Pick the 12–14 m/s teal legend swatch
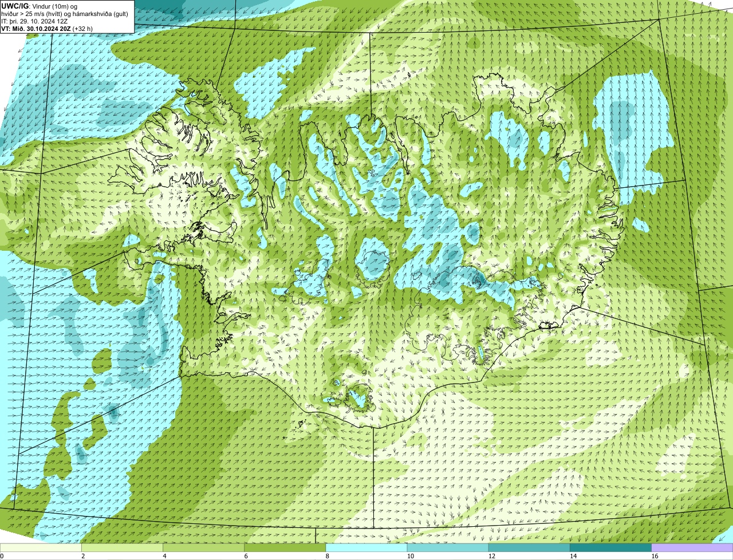The height and width of the screenshot is (560, 733). 529,547
